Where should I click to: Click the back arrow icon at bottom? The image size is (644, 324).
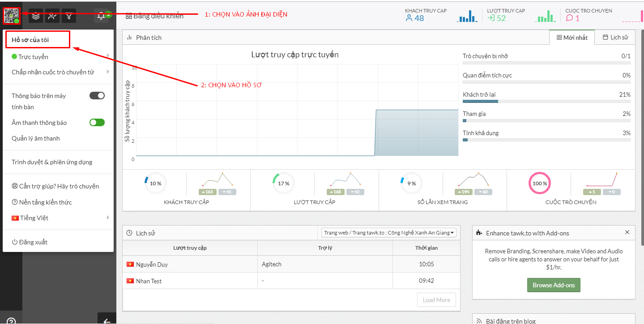[107, 321]
